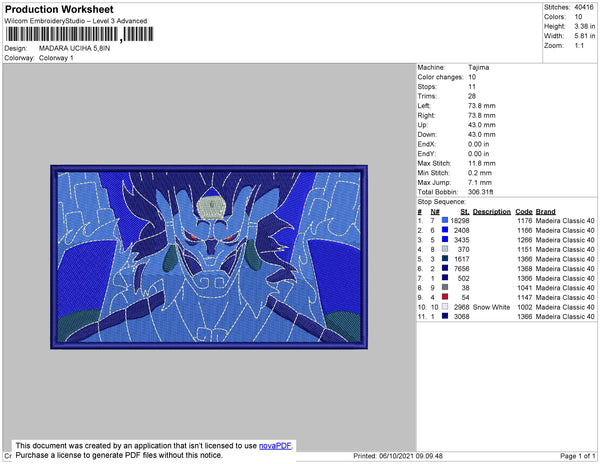Click the "EndX:" label
This screenshot has height=464, width=600.
click(427, 144)
